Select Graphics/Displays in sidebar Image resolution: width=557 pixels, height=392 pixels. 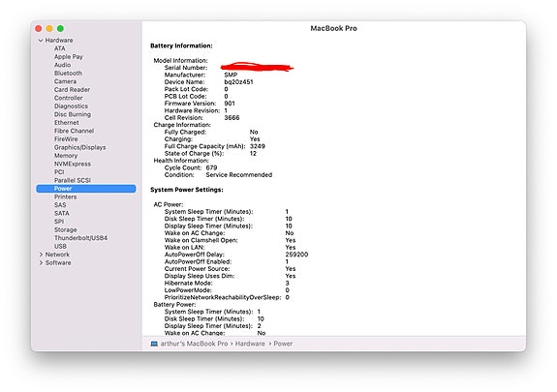tap(80, 147)
